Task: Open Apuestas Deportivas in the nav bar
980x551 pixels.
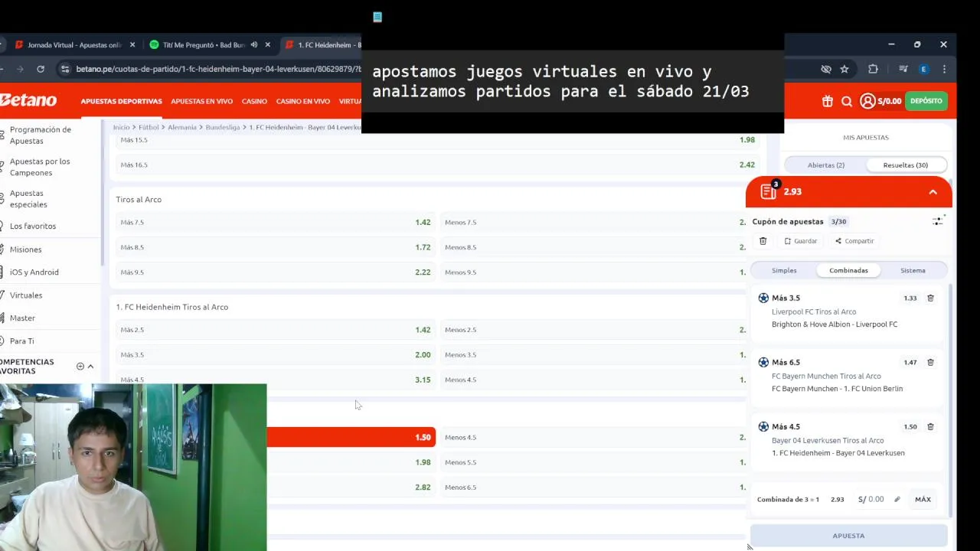Action: click(x=121, y=101)
